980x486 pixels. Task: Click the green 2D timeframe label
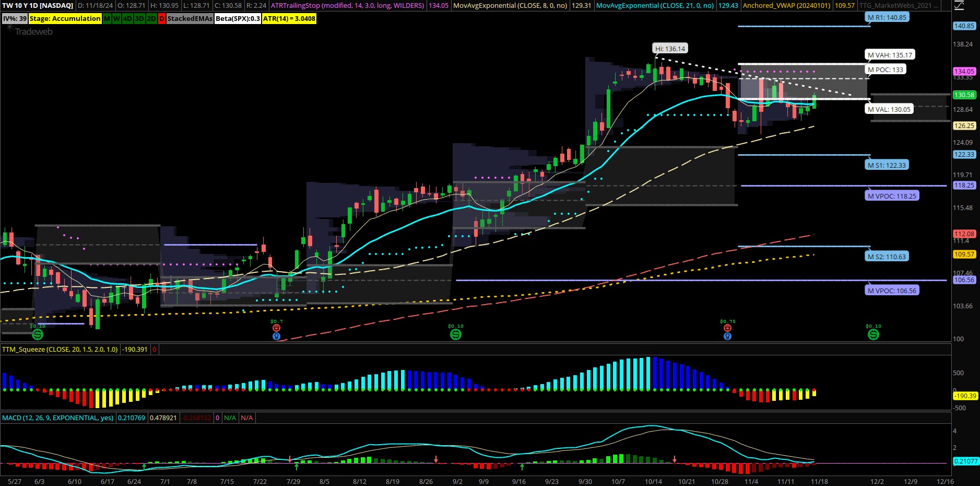click(151, 18)
